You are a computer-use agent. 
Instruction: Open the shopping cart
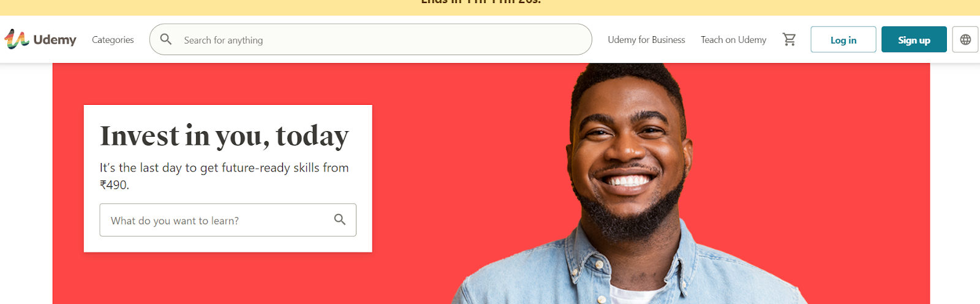789,39
